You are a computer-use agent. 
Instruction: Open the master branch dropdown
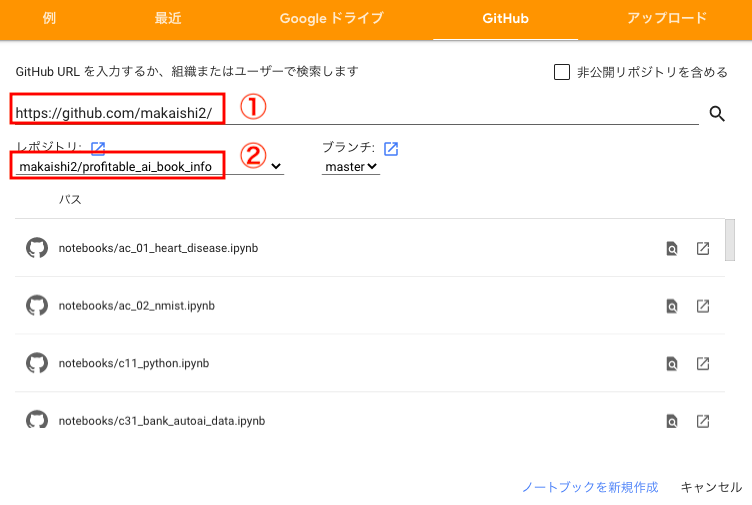pyautogui.click(x=351, y=166)
